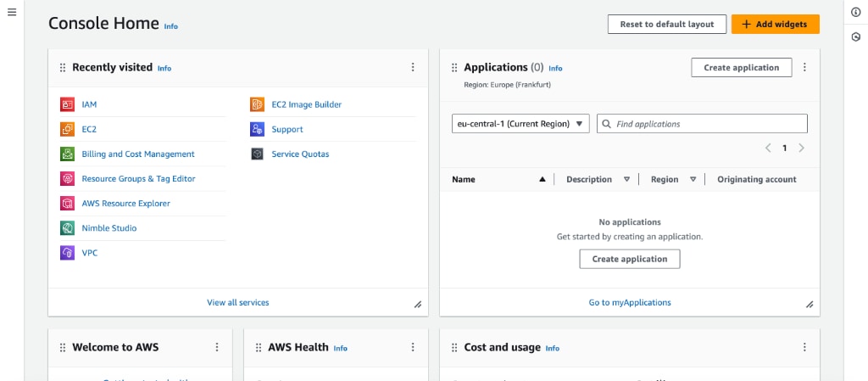868x381 pixels.
Task: Grab the AWS Health drag handle
Action: [x=259, y=348]
